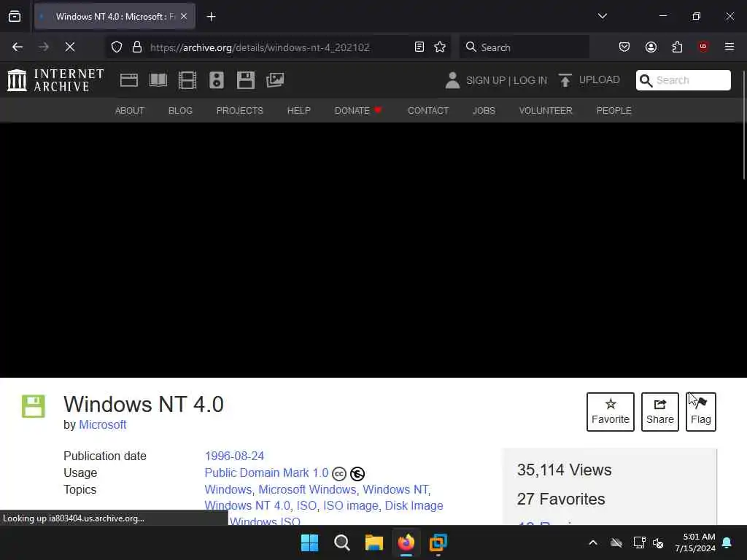Click the green software floppy icon beside title
Image resolution: width=747 pixels, height=560 pixels.
click(x=34, y=406)
